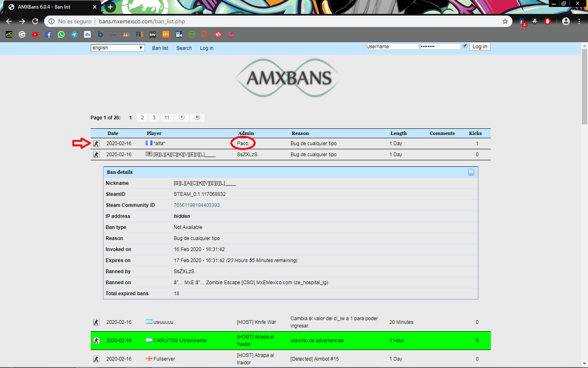This screenshot has width=588, height=368.
Task: Open the Facebook bookmark icon
Action: (x=48, y=34)
